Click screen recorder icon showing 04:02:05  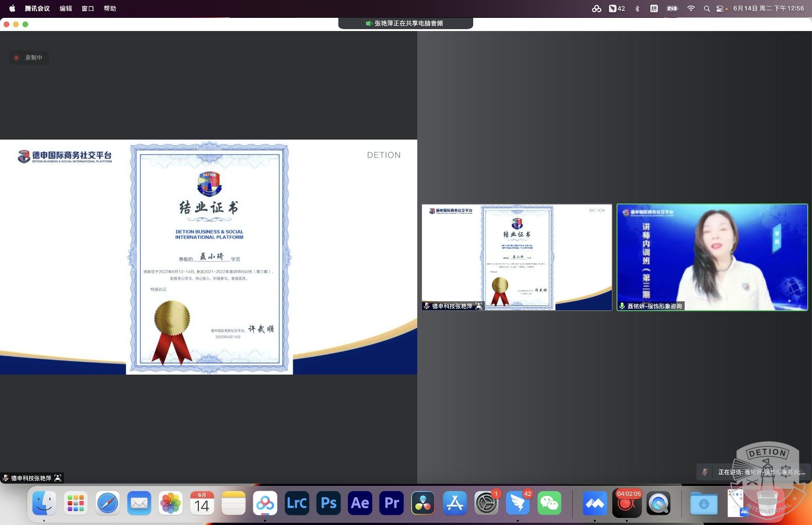[x=626, y=503]
